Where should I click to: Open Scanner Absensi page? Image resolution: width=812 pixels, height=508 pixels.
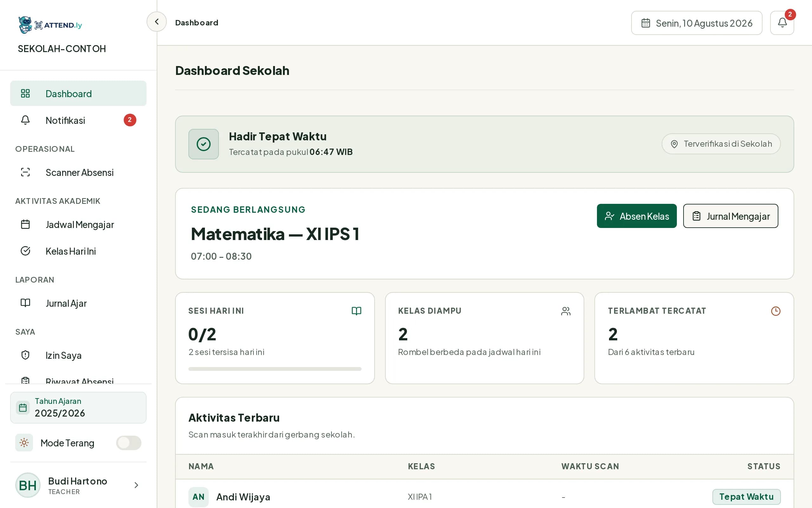[x=78, y=172]
